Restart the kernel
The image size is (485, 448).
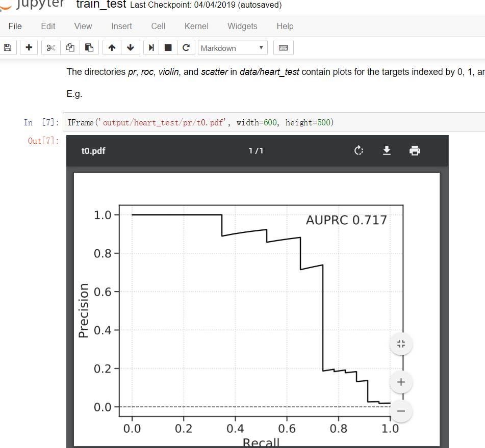pyautogui.click(x=186, y=47)
